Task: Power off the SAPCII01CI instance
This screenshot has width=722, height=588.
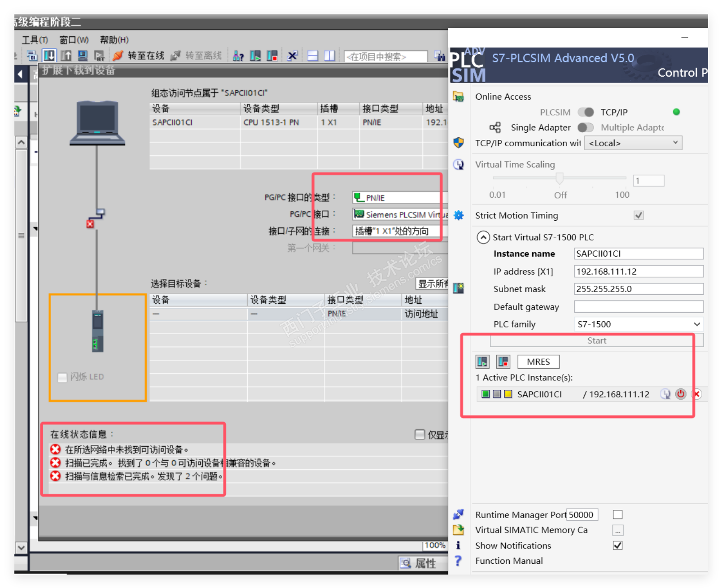Action: 681,394
